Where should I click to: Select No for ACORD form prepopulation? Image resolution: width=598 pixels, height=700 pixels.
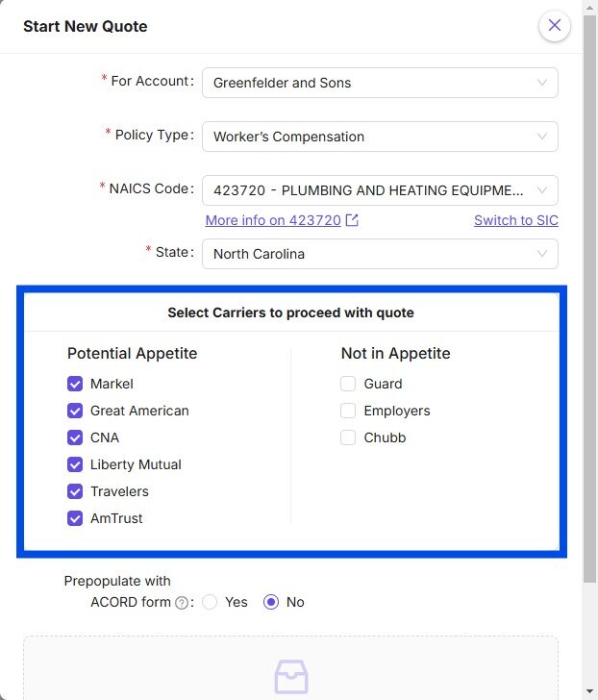click(x=271, y=602)
